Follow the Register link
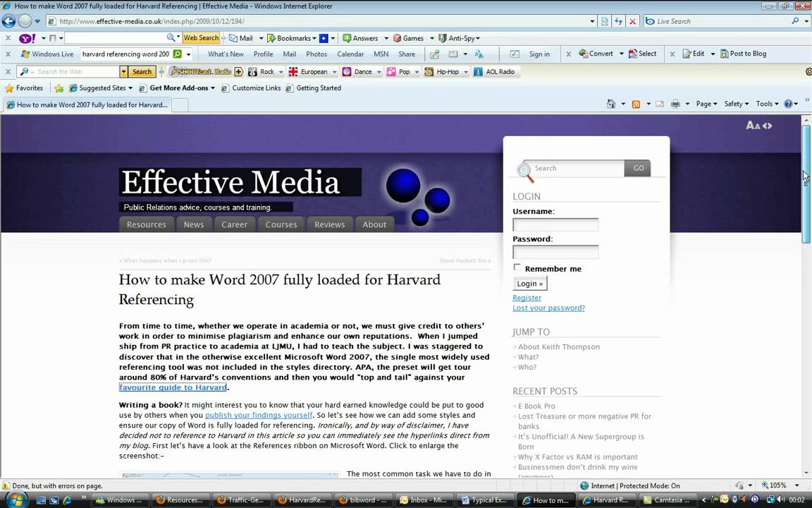 point(527,298)
